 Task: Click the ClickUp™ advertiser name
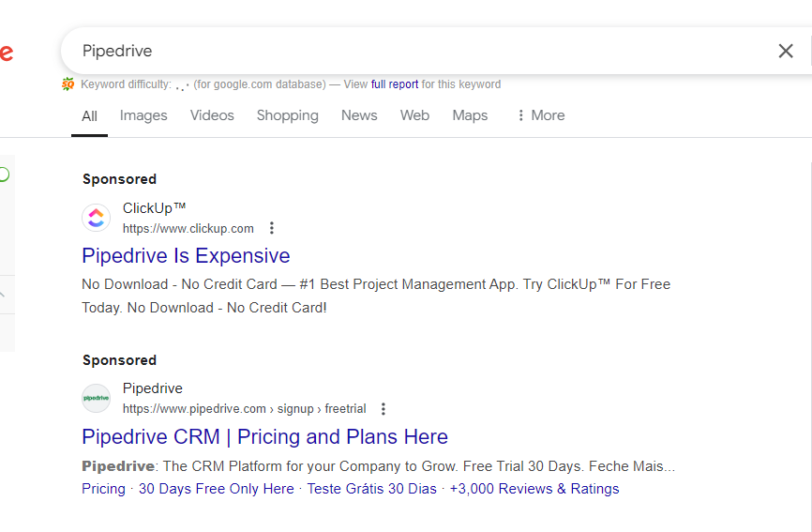pyautogui.click(x=154, y=208)
